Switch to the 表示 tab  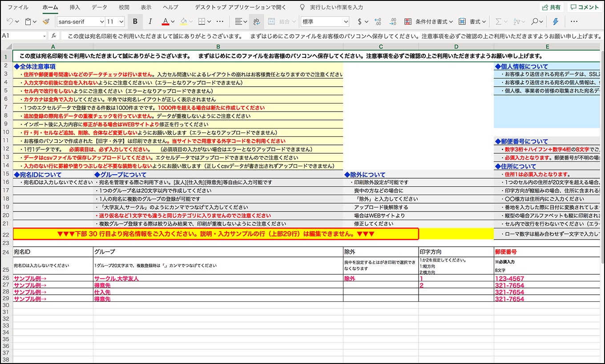coord(146,7)
